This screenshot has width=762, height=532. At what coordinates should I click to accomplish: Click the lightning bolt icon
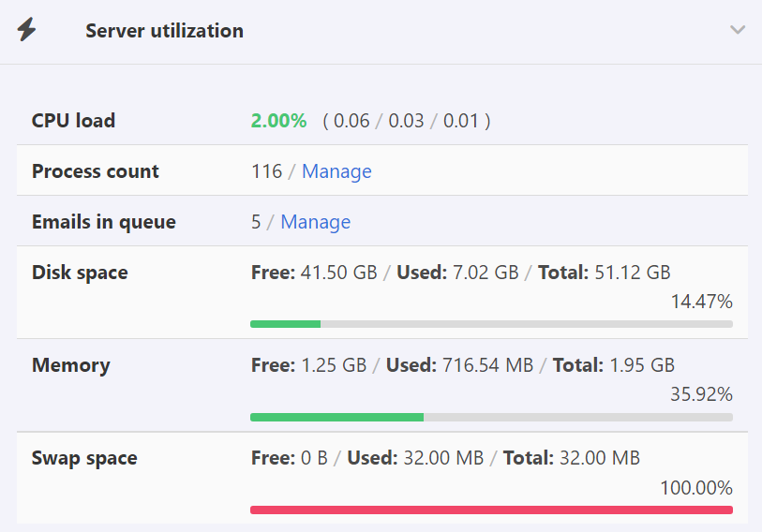coord(26,30)
